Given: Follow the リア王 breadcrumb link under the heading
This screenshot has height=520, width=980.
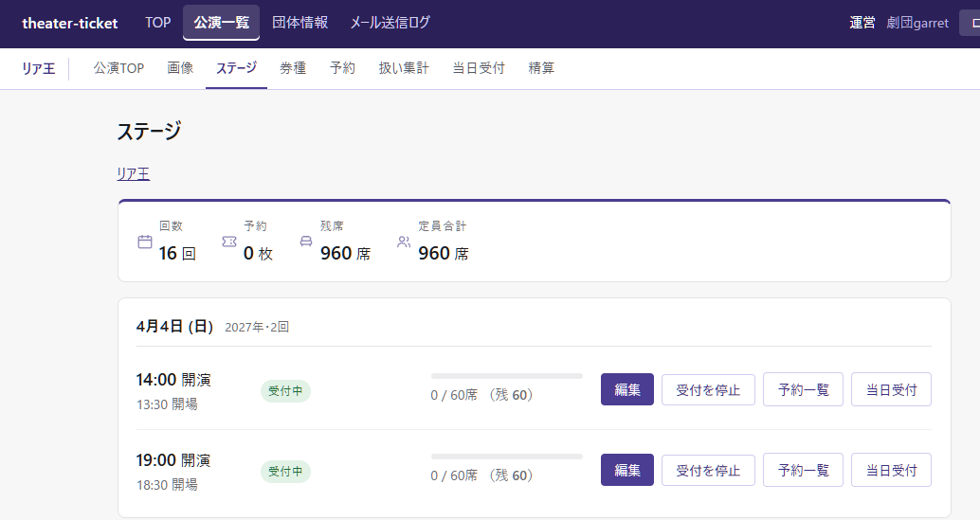Looking at the screenshot, I should 134,173.
